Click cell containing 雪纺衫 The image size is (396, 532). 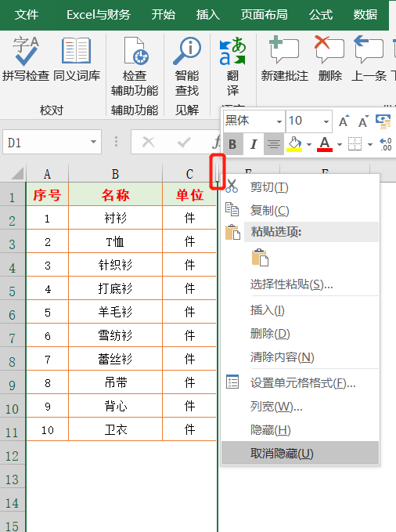[x=115, y=335]
